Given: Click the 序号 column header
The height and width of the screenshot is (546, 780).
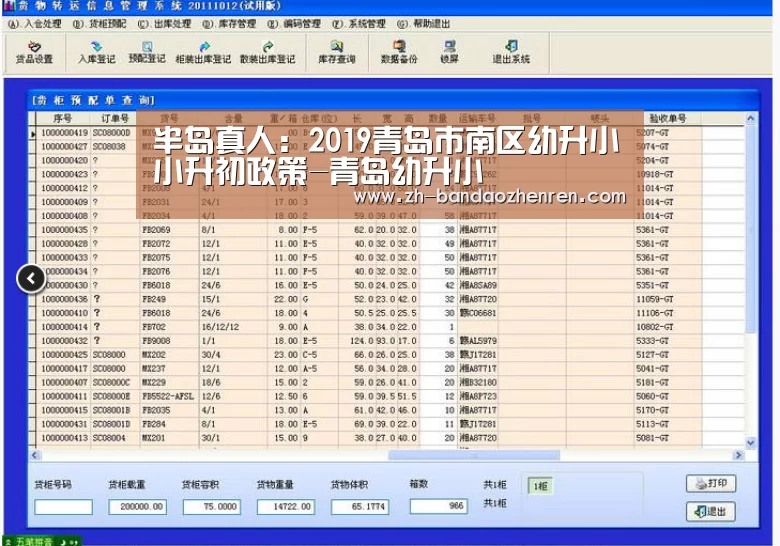Looking at the screenshot, I should point(63,118).
